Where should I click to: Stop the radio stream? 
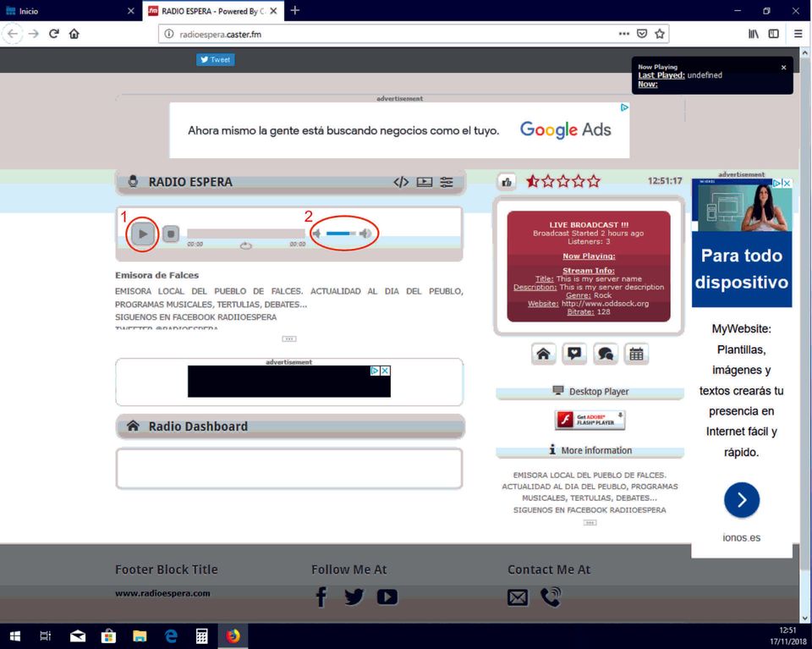[171, 234]
